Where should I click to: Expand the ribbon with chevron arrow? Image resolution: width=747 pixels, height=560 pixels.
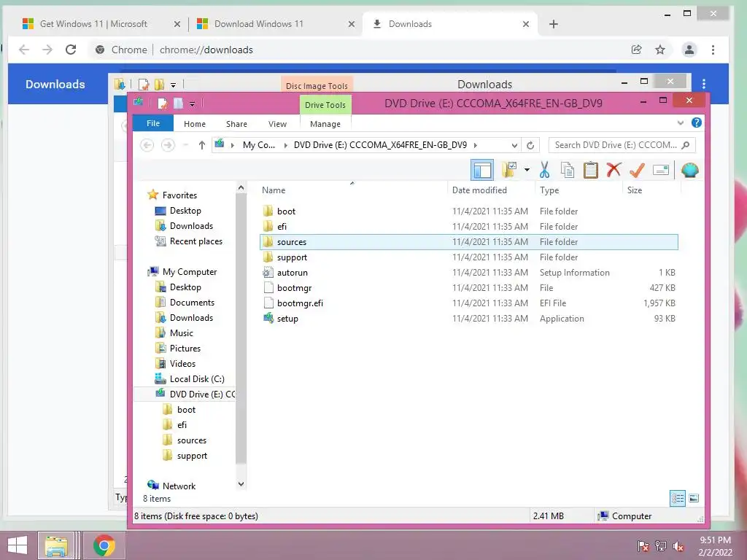point(681,123)
